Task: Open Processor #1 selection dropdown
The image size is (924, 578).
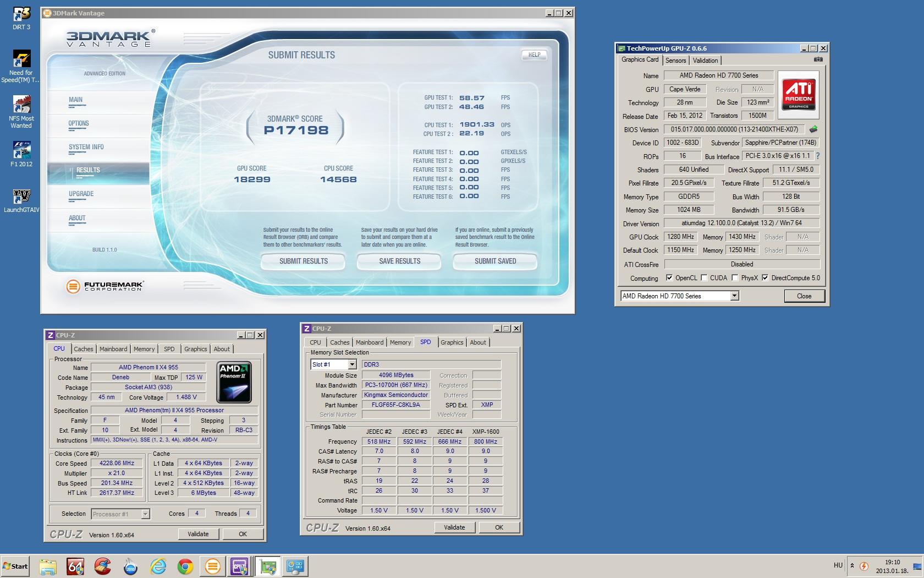Action: (145, 514)
